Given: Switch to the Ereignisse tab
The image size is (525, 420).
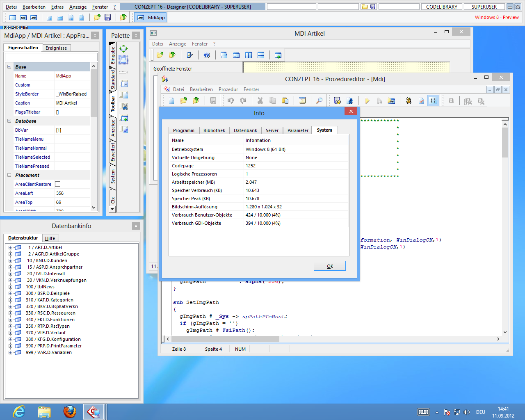Looking at the screenshot, I should (x=56, y=48).
